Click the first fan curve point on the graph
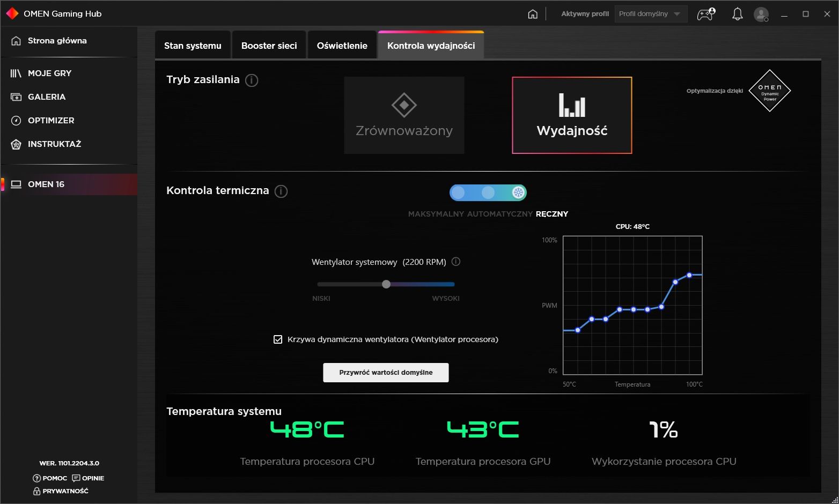The width and height of the screenshot is (839, 504). click(x=578, y=330)
